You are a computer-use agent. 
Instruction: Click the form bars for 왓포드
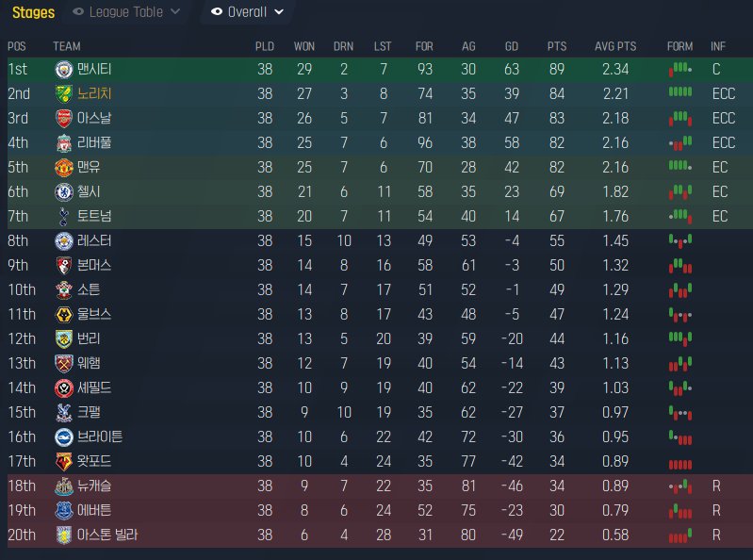pyautogui.click(x=680, y=465)
